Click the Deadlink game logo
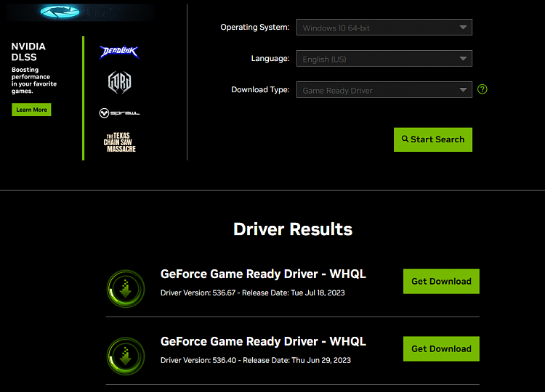This screenshot has width=545, height=392. point(119,52)
